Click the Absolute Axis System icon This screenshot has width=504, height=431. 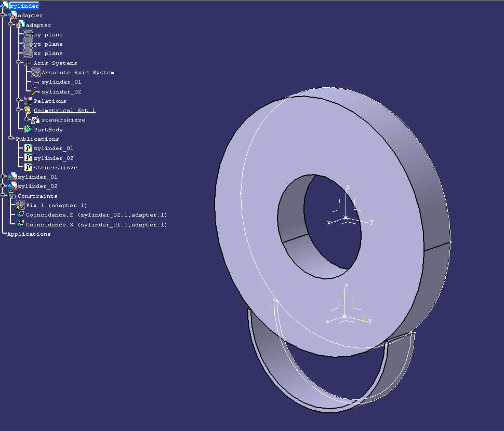pos(36,72)
